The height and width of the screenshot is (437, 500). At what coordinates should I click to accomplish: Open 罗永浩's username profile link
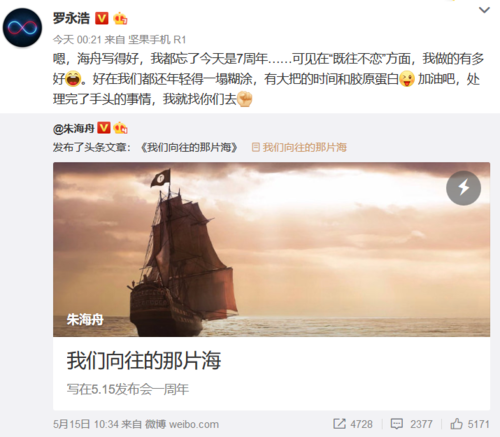[x=71, y=18]
